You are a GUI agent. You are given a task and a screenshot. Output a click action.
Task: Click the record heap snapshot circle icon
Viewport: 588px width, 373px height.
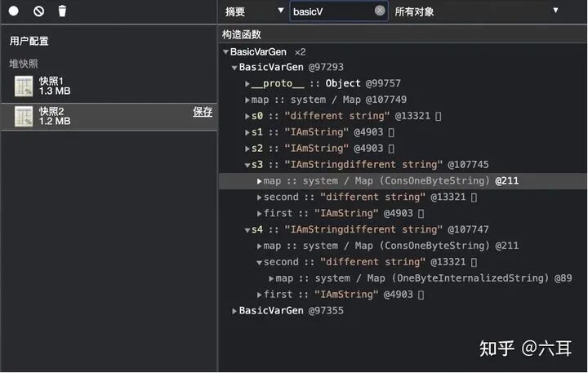[x=14, y=11]
